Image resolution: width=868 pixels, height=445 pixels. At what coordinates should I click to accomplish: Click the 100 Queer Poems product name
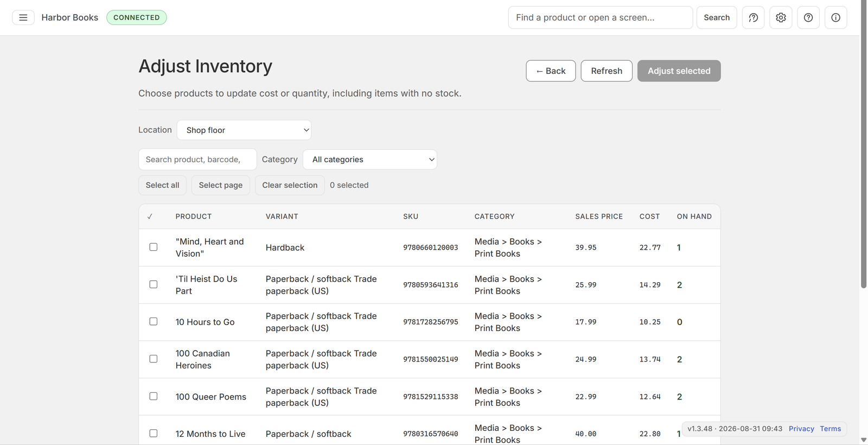[x=210, y=397]
